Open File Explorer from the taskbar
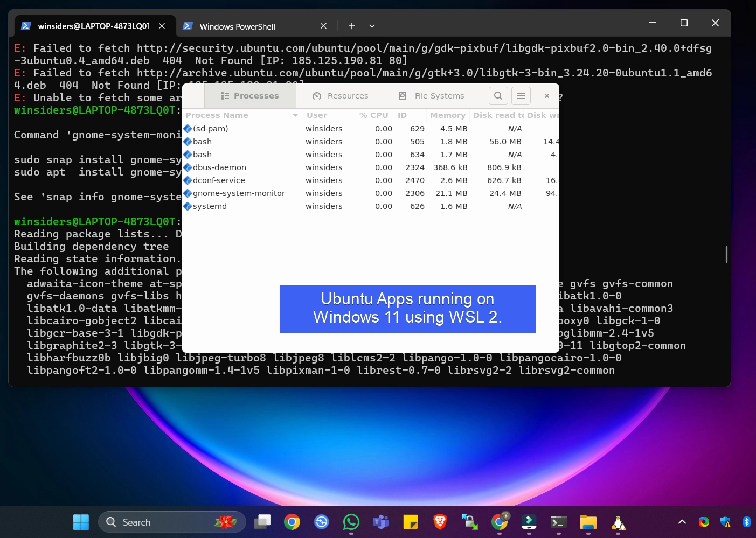Viewport: 756px width, 538px height. (588, 522)
